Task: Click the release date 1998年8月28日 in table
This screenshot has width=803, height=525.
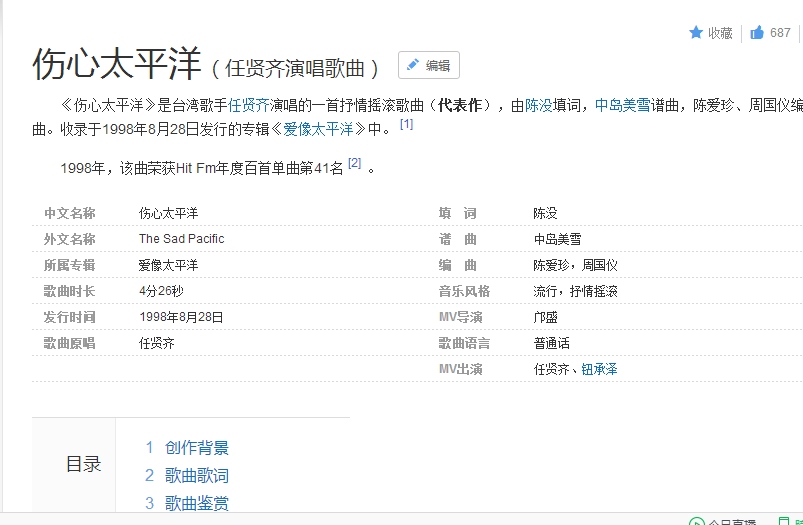Action: tap(181, 317)
